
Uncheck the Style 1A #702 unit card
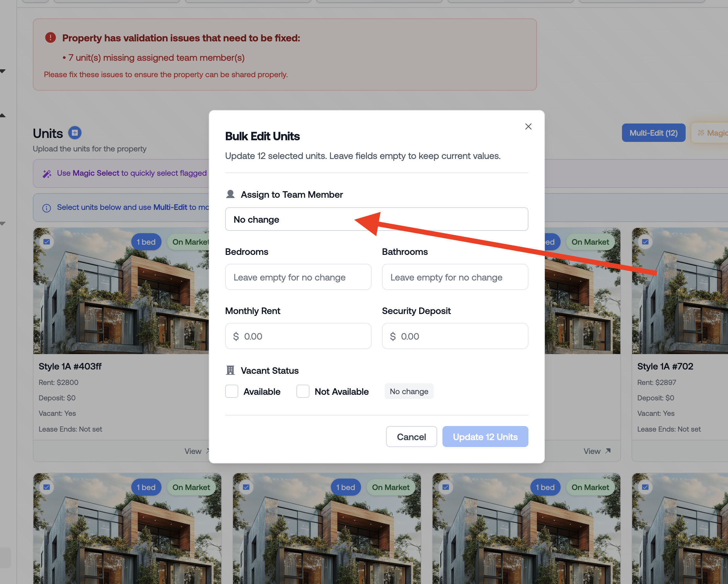click(x=645, y=242)
